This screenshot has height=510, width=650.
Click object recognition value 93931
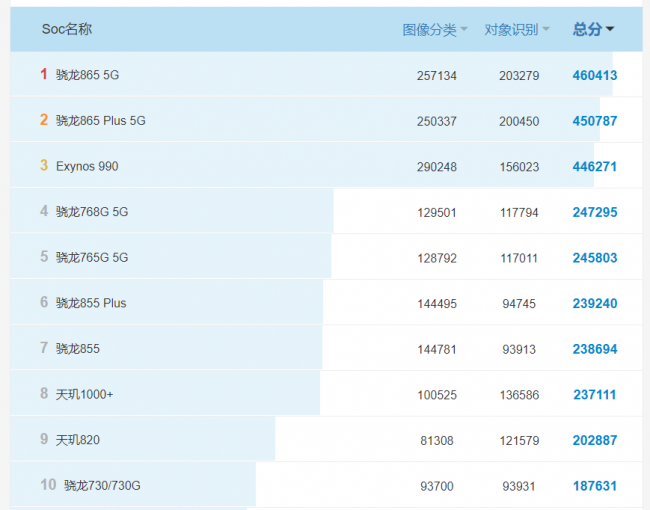pyautogui.click(x=519, y=486)
